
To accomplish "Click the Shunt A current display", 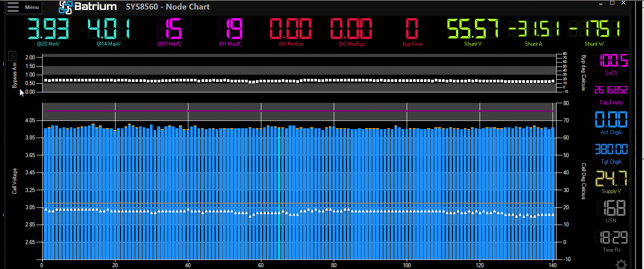I will pos(533,29).
